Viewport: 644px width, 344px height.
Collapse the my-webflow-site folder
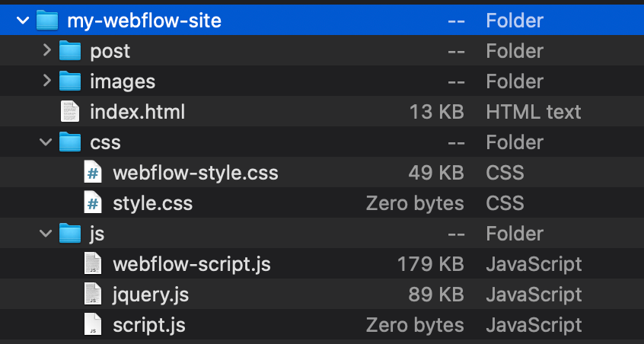tap(23, 20)
